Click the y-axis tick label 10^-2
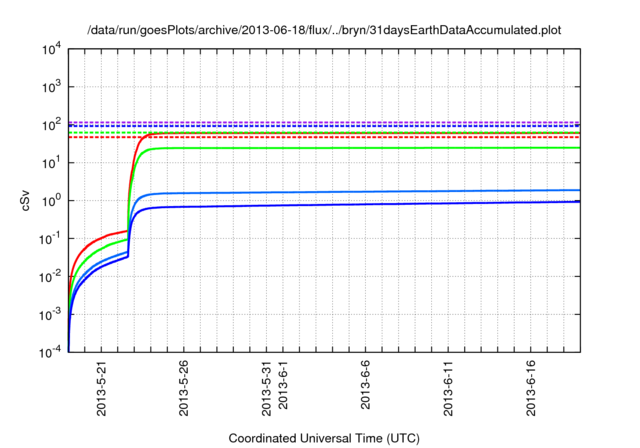Image resolution: width=640 pixels, height=448 pixels. (50, 277)
